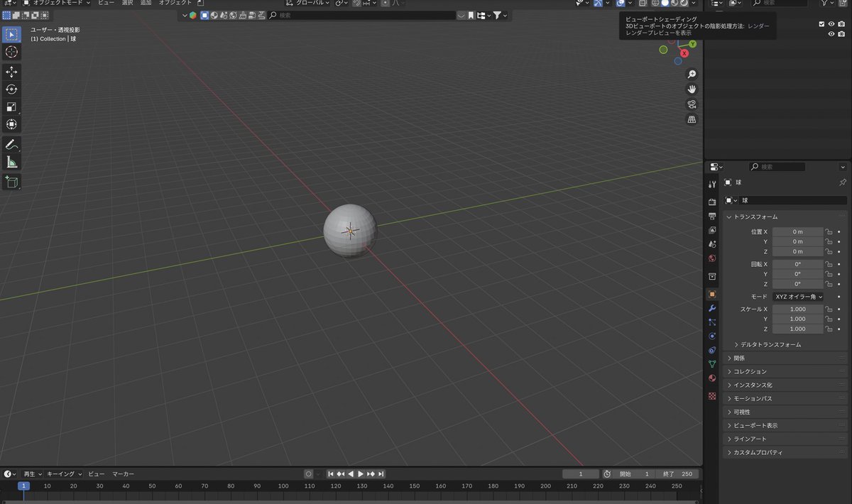Open the Output properties tab

click(x=712, y=216)
